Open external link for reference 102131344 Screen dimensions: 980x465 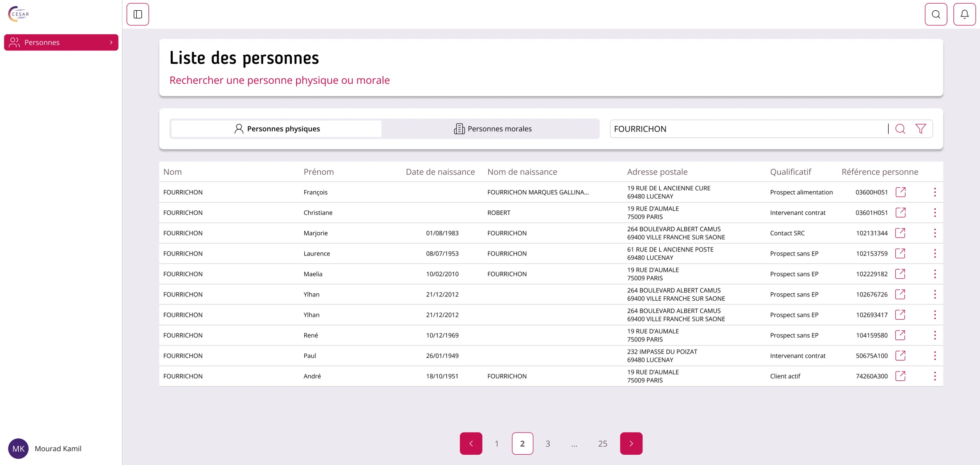(900, 233)
